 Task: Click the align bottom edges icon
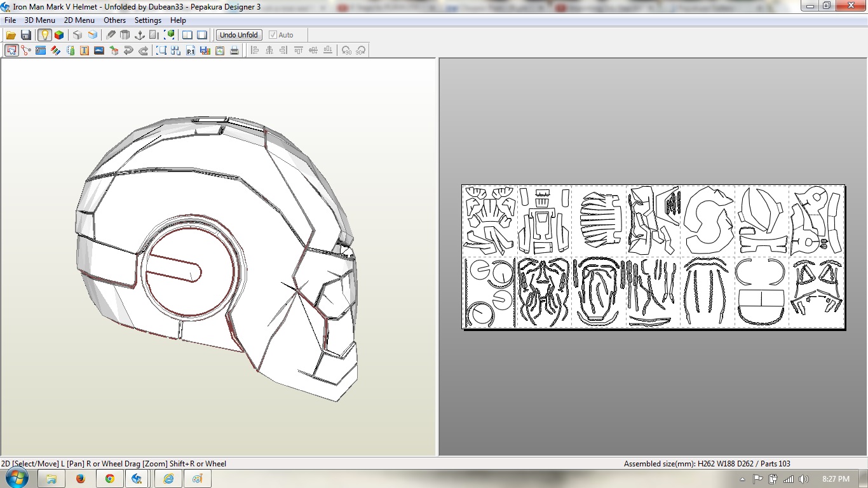pyautogui.click(x=328, y=50)
